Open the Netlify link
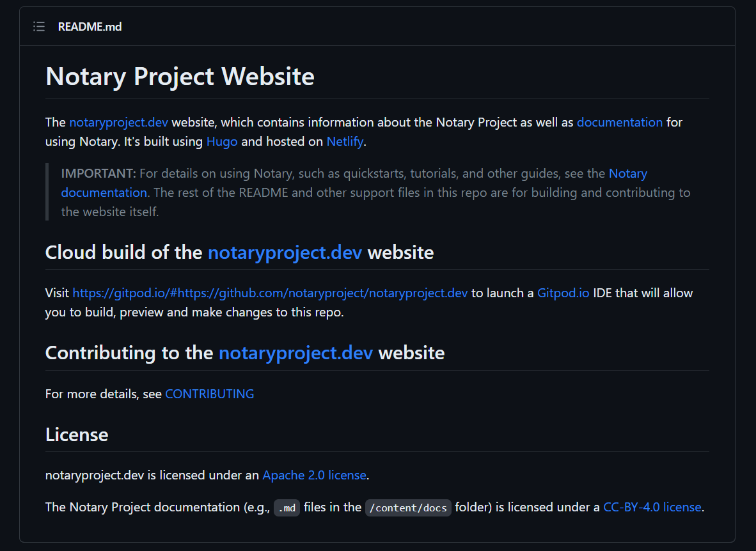The image size is (756, 551). click(x=344, y=141)
